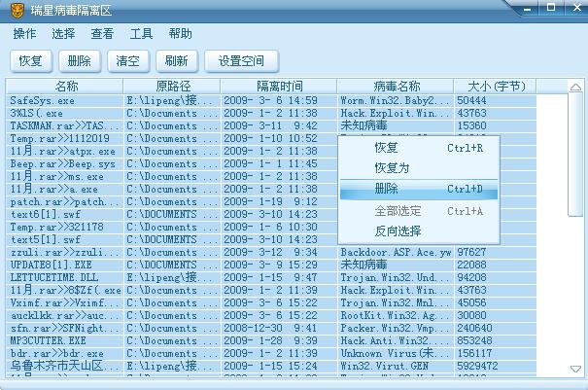Click the vertical scrollbar thumb
The width and height of the screenshot is (588, 390).
tap(575, 155)
